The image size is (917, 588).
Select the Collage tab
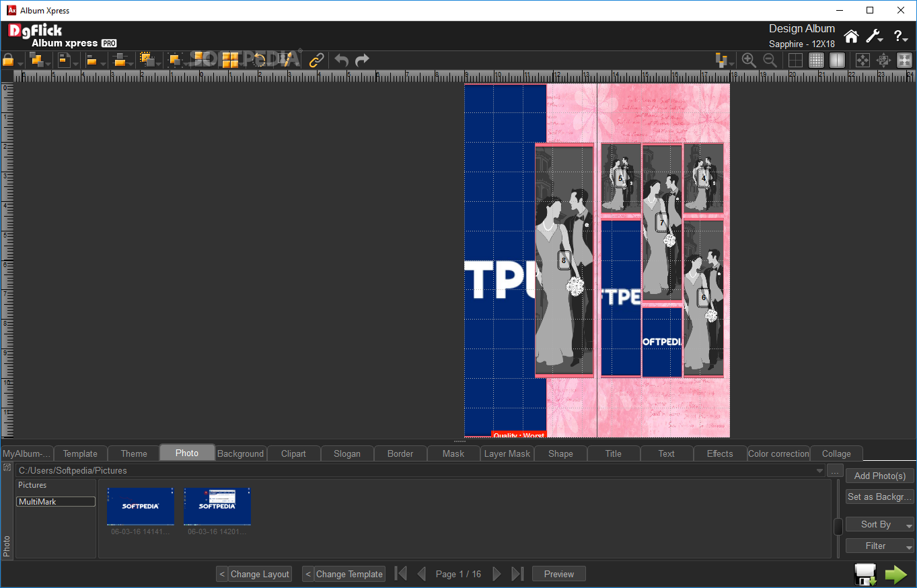click(x=836, y=453)
